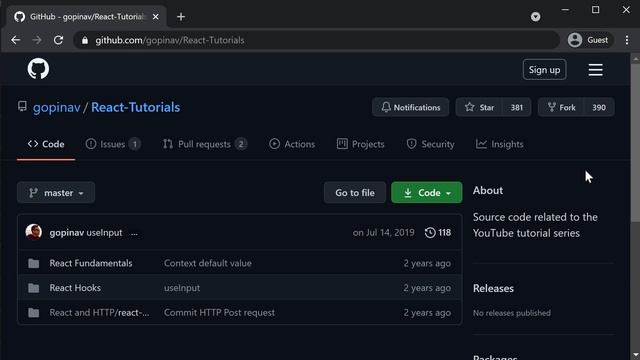Switch to the Security tab
Image resolution: width=640 pixels, height=360 pixels.
pyautogui.click(x=430, y=144)
